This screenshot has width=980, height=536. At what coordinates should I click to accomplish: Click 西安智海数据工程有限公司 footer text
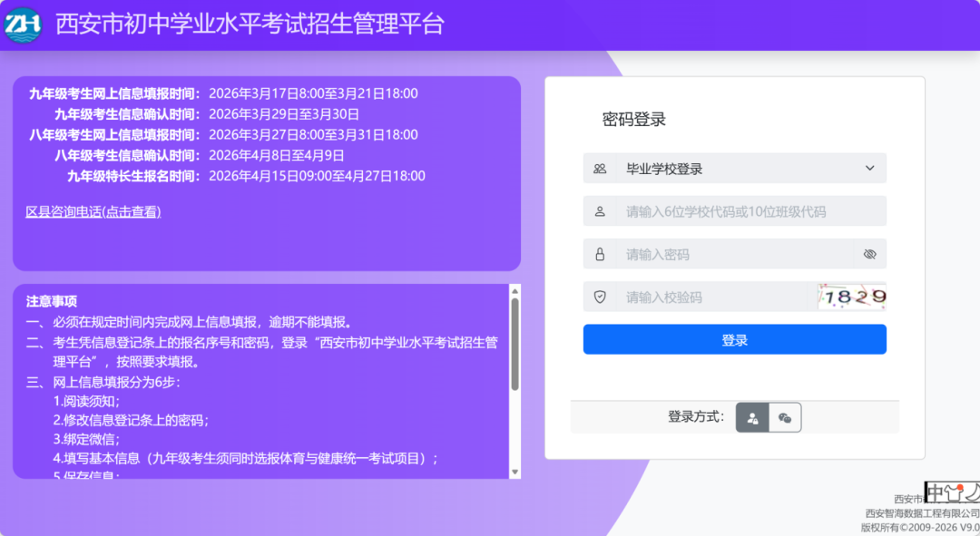[923, 513]
